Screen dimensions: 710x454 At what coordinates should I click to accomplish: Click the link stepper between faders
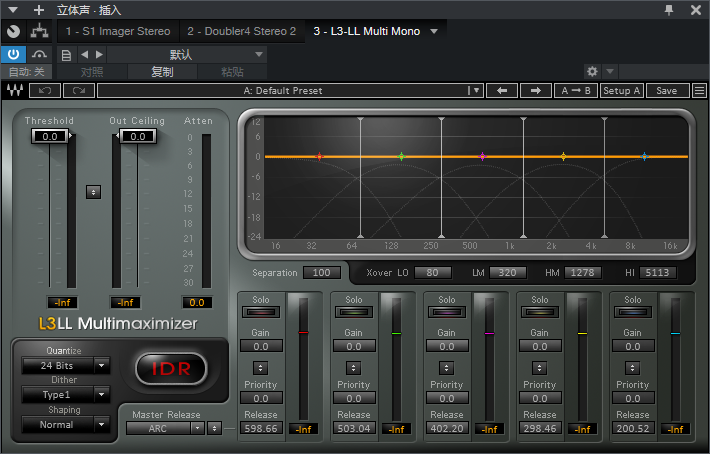pyautogui.click(x=93, y=192)
